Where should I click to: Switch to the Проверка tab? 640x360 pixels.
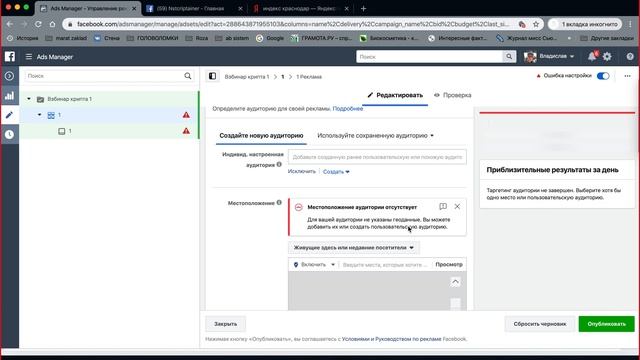tap(452, 95)
